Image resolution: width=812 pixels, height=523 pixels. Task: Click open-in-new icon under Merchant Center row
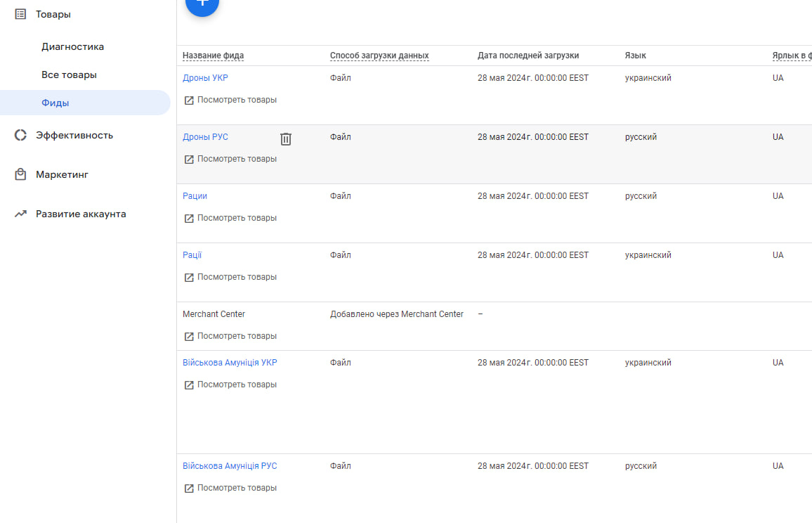pyautogui.click(x=189, y=337)
